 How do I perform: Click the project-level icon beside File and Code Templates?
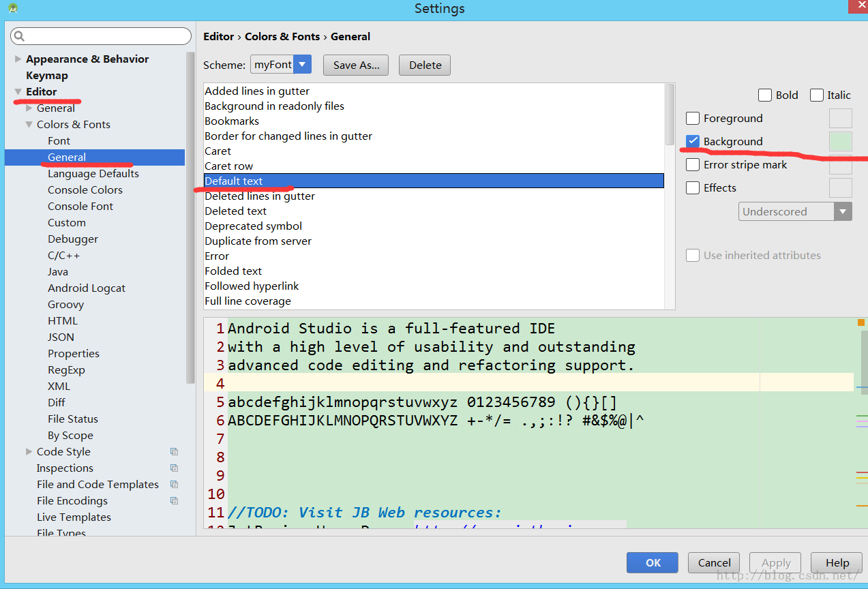point(175,485)
